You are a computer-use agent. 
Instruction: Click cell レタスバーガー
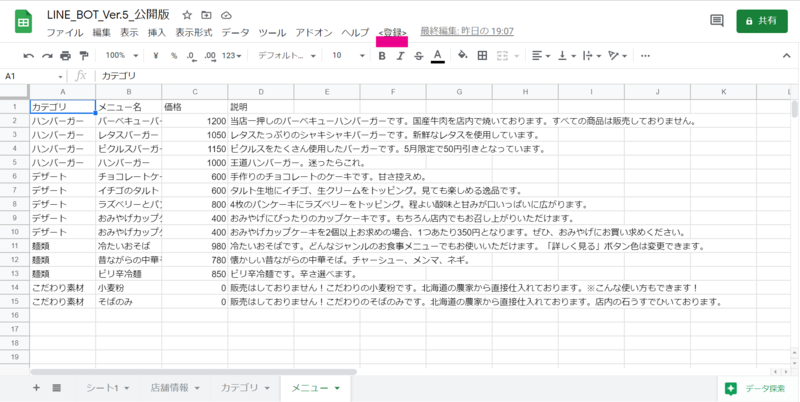[129, 135]
